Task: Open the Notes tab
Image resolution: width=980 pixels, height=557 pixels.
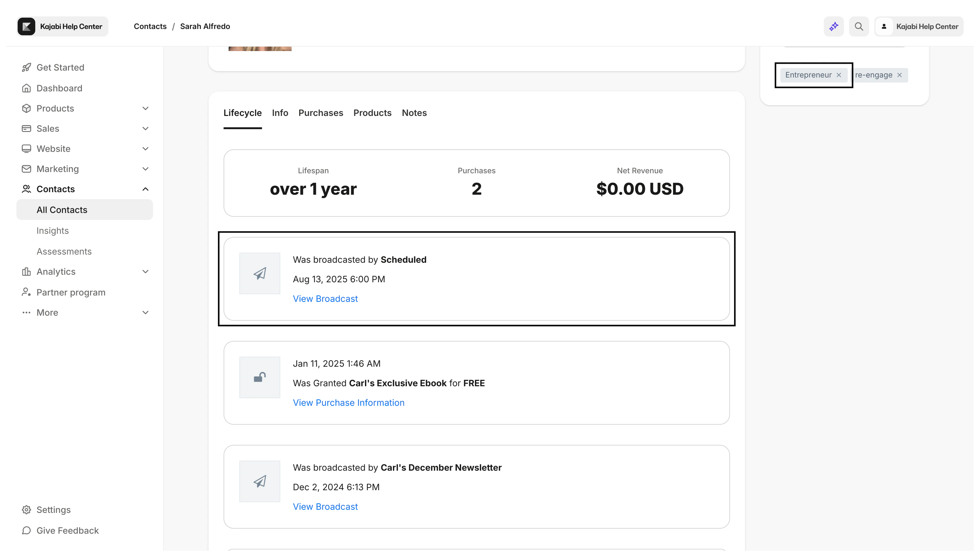Action: tap(414, 113)
